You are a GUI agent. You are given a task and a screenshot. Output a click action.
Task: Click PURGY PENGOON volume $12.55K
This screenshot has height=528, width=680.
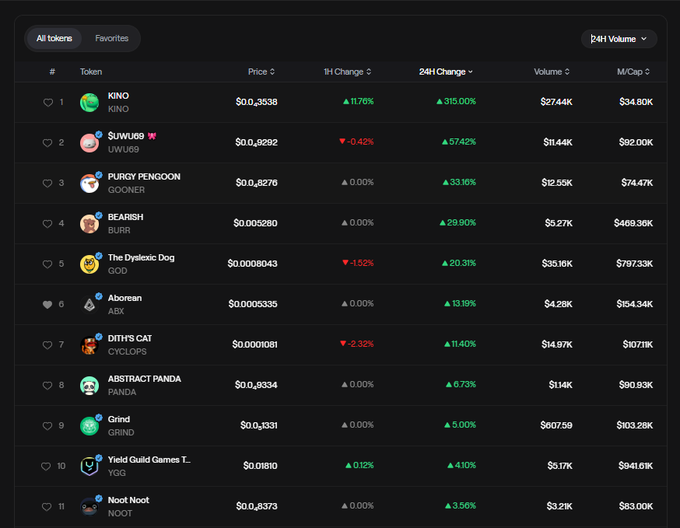point(557,183)
